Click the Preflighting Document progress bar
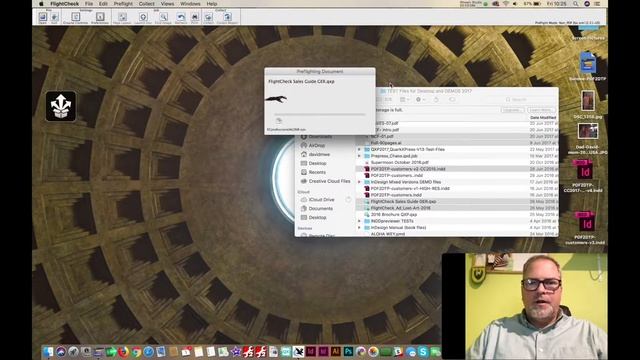This screenshot has width=640, height=360. coord(320,114)
